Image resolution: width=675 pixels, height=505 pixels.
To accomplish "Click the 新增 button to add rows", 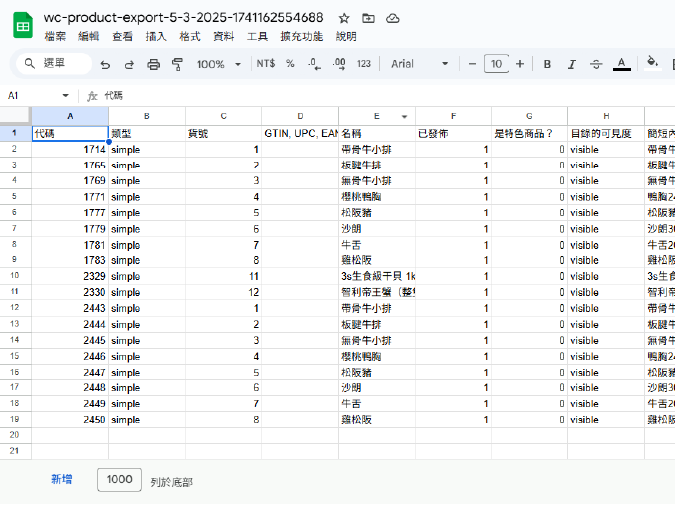I will pyautogui.click(x=62, y=480).
